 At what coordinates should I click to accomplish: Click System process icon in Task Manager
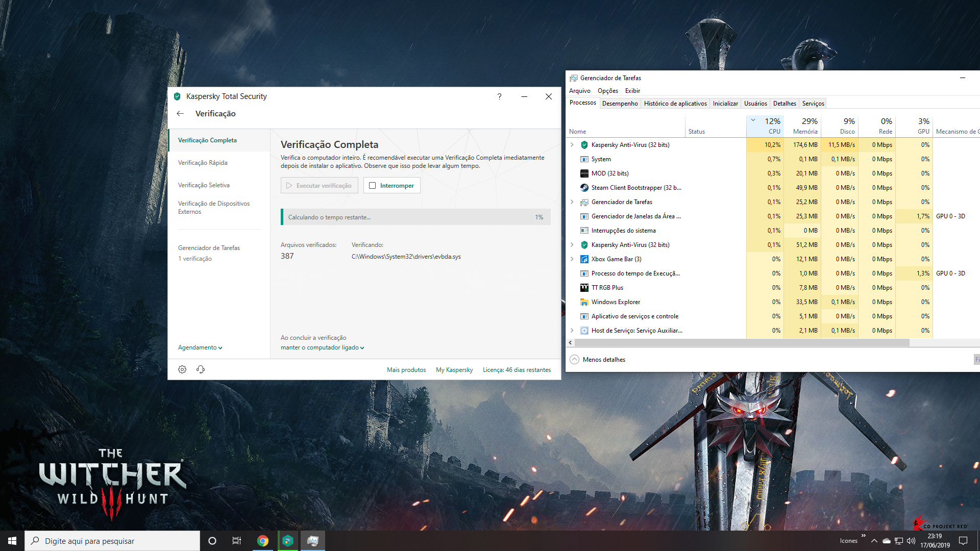tap(584, 159)
